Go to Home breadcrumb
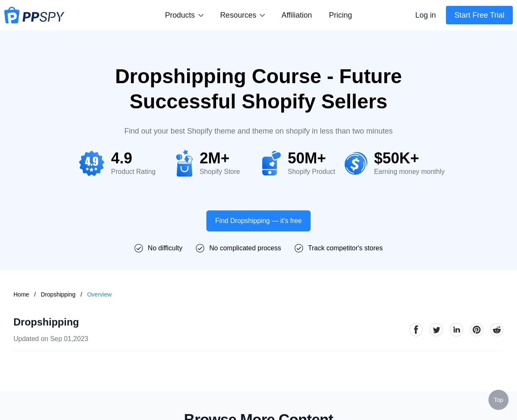The height and width of the screenshot is (420, 517). click(x=21, y=294)
